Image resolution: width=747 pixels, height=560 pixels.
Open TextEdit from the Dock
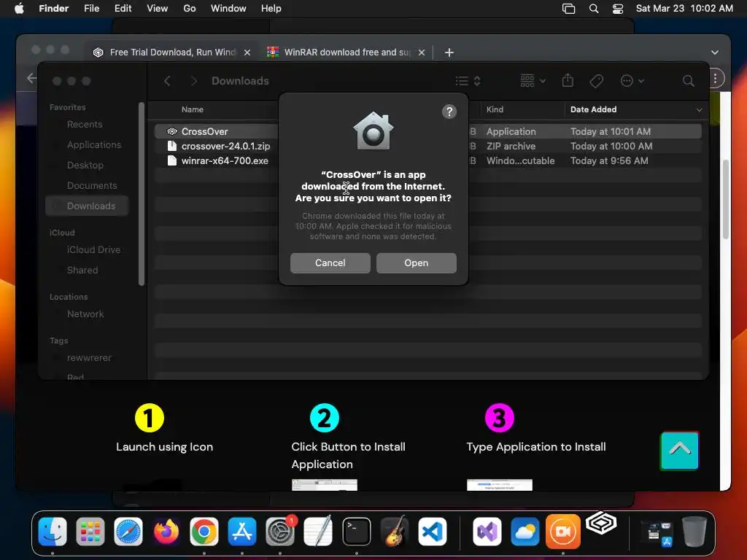318,531
